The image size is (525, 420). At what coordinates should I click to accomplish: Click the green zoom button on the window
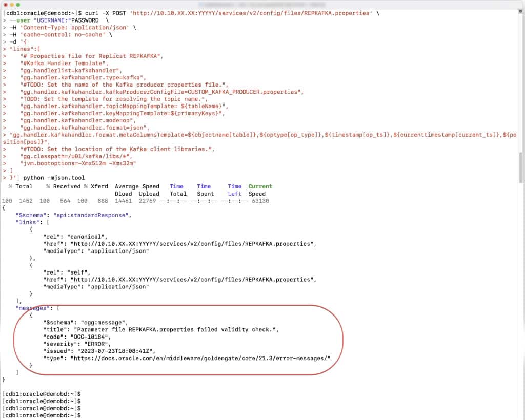(18, 5)
